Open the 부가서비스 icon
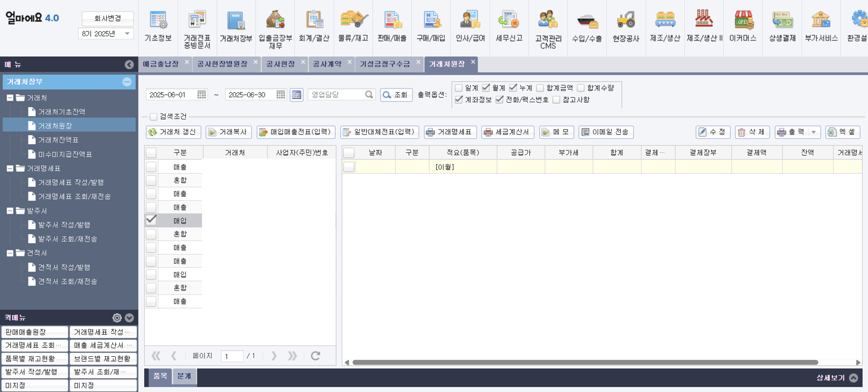 click(821, 26)
